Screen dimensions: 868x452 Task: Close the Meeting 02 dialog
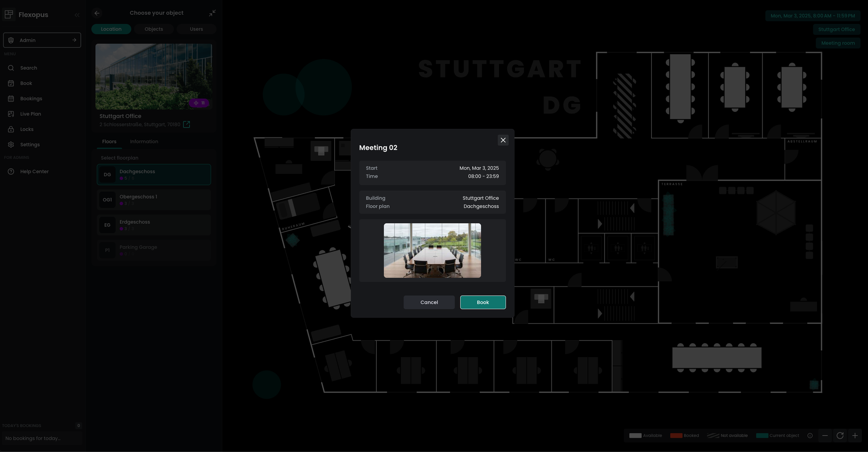point(503,140)
